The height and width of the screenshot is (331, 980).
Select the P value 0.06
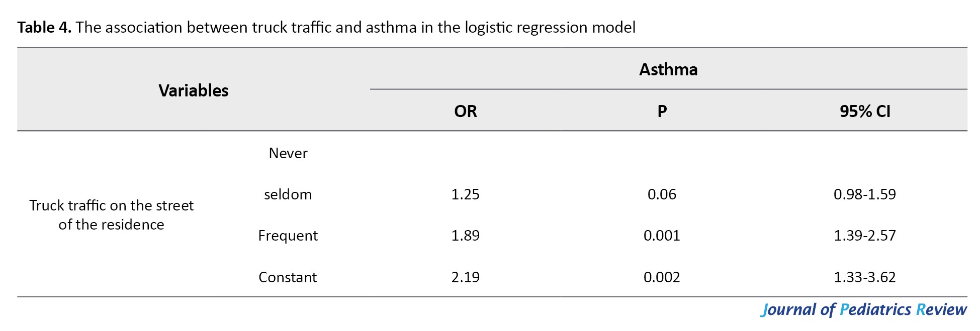662,194
